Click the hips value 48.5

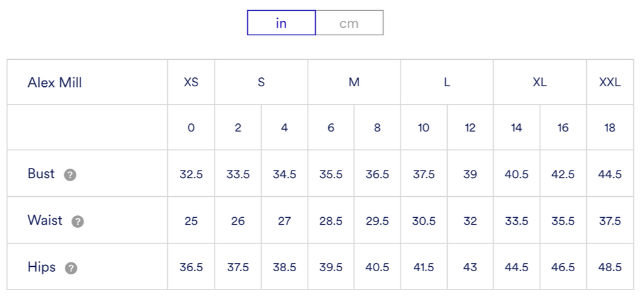[609, 267]
